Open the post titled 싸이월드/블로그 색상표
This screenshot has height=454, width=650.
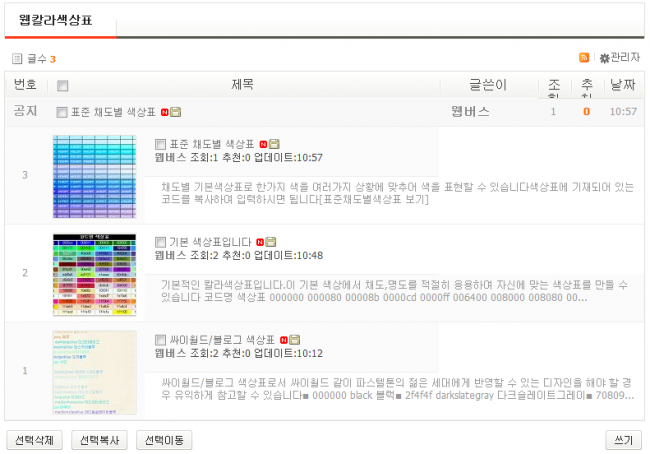222,340
